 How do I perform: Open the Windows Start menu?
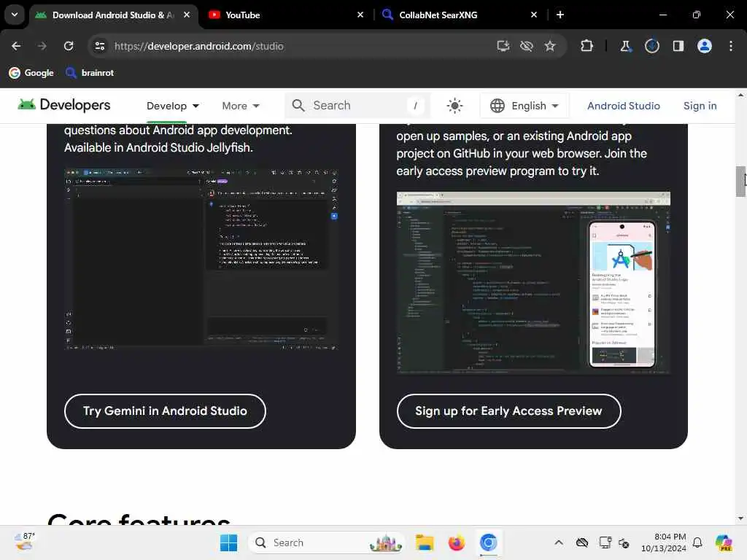pos(228,542)
